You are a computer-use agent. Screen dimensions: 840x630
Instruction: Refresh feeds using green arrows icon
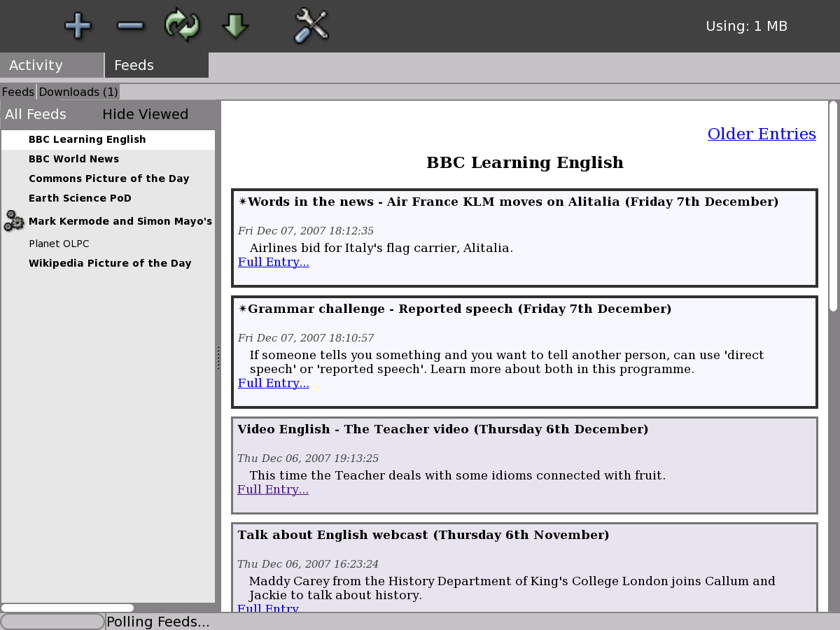[x=182, y=26]
